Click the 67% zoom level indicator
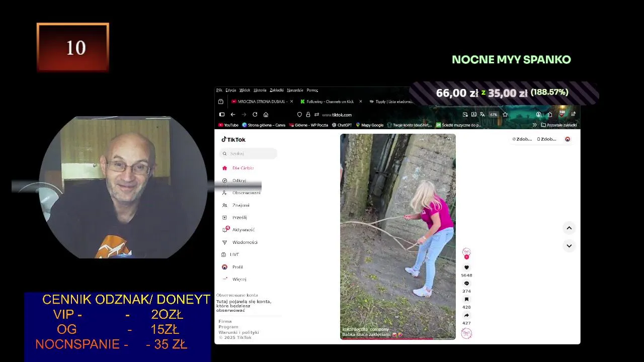Screen dimensions: 644x362 494,115
